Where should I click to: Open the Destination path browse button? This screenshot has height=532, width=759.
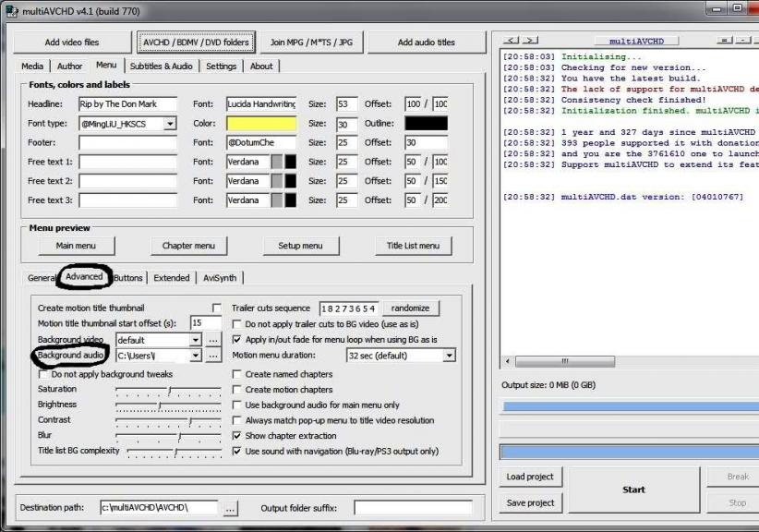[230, 507]
